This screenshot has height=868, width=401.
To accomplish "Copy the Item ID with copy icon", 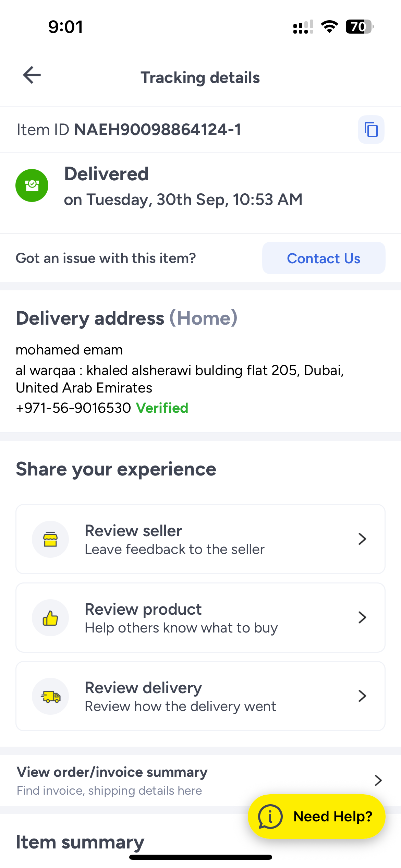I will 371,130.
